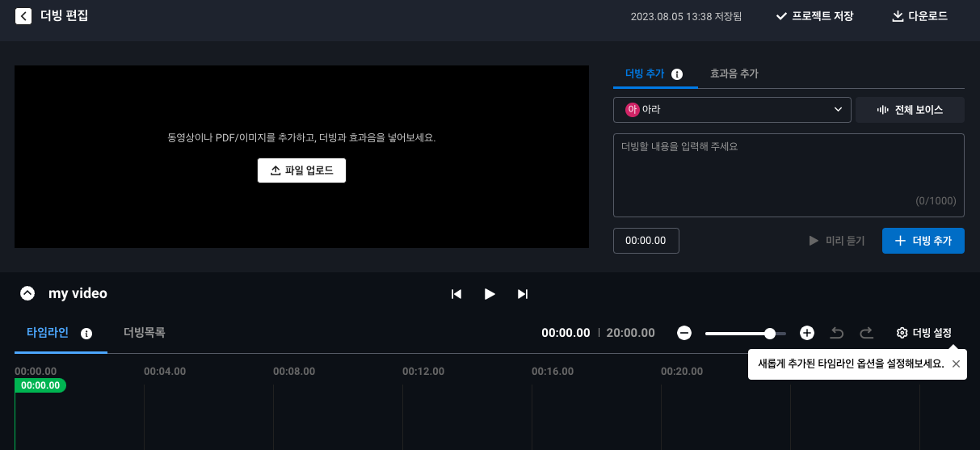Skip to the end of timeline

point(523,294)
